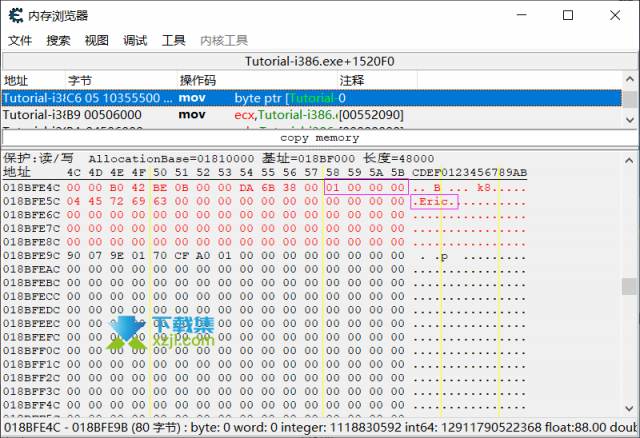This screenshot has width=640, height=438.
Task: Click the copy memory bar
Action: click(x=320, y=138)
